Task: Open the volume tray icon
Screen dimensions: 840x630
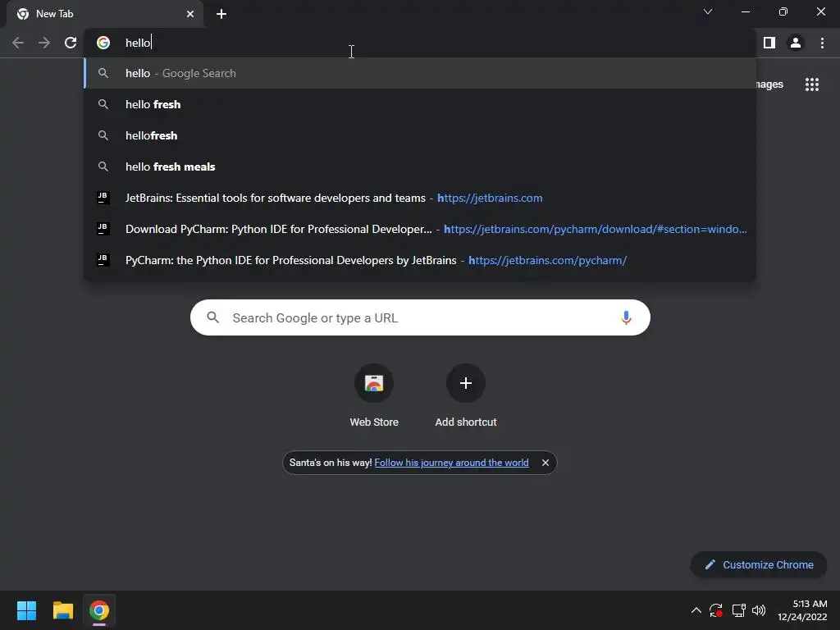Action: (759, 610)
